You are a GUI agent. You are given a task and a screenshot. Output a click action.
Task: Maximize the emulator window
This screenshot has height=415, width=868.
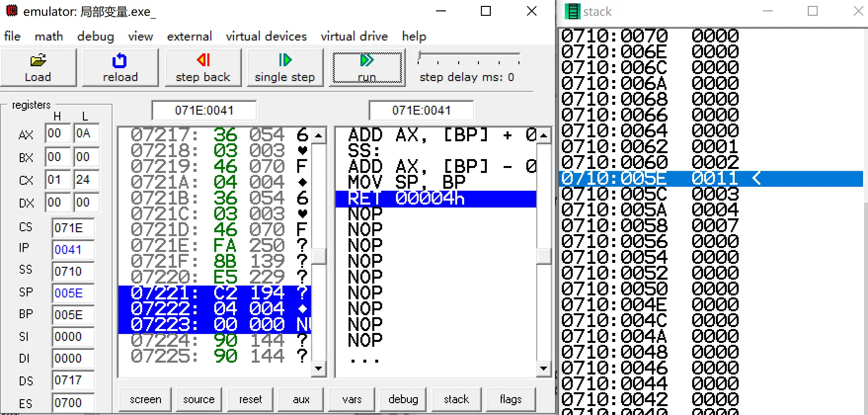click(486, 11)
